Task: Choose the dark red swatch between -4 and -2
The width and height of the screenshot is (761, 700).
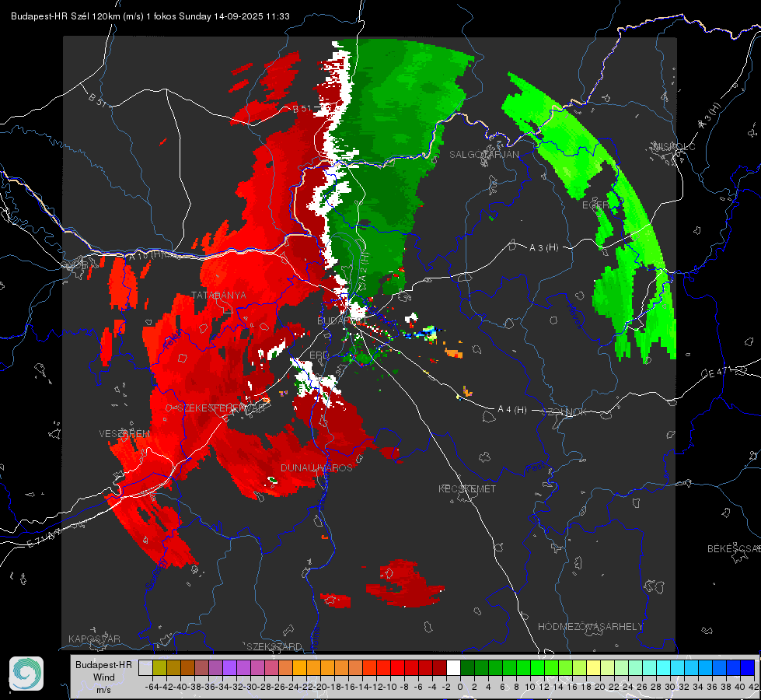Action: pos(439,667)
